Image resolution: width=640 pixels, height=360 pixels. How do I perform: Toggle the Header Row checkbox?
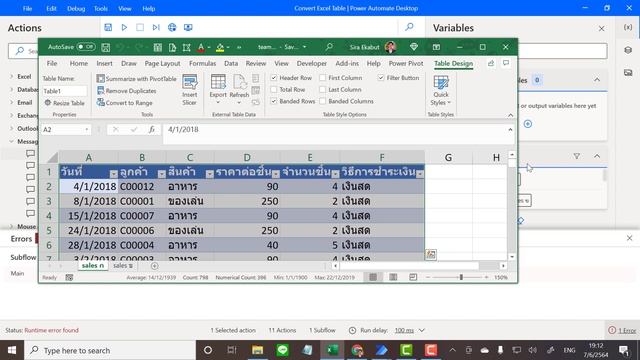[x=274, y=78]
